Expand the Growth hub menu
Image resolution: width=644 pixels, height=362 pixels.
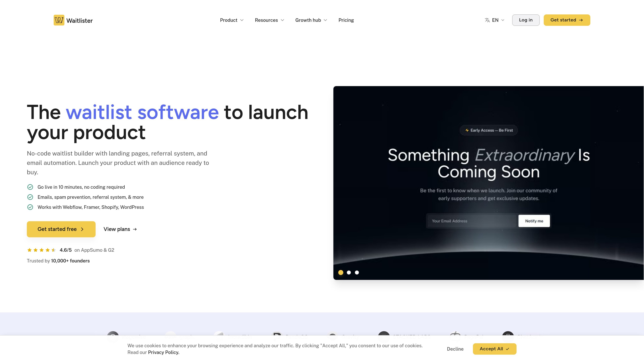(x=311, y=20)
